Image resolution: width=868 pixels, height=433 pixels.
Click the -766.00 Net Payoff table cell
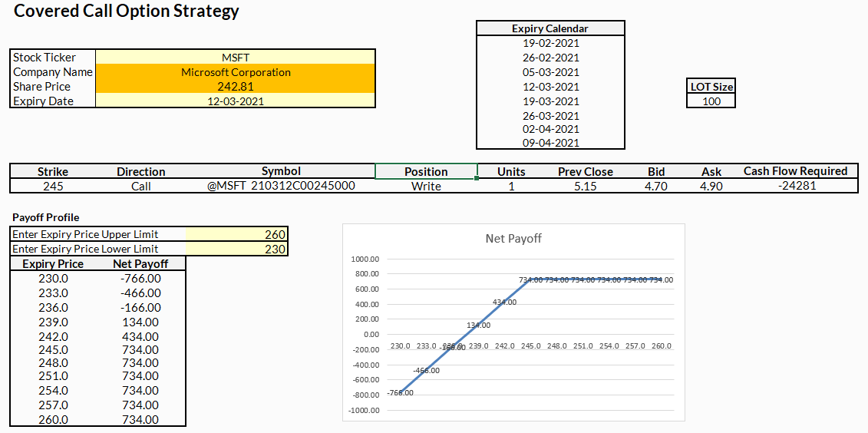141,279
